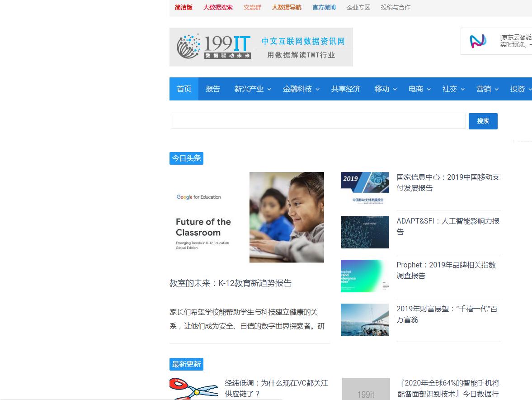The width and height of the screenshot is (532, 400).
Task: Open the 新兴产业 menu label
Action: [249, 89]
